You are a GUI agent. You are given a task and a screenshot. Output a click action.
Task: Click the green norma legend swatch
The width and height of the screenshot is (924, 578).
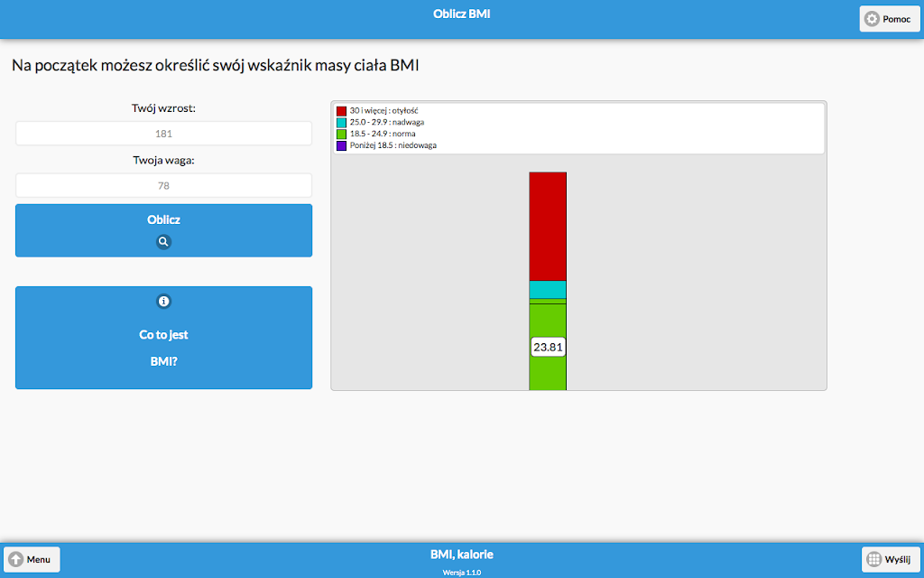pyautogui.click(x=341, y=134)
